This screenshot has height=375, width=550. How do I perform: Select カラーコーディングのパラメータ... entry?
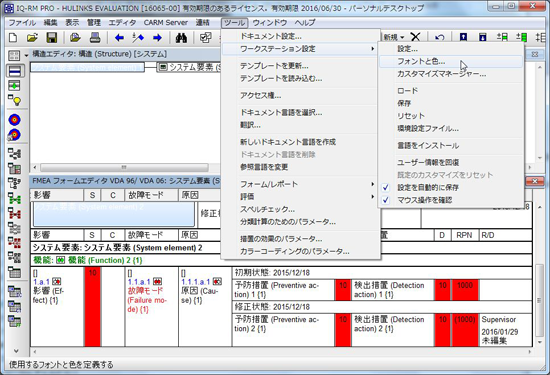click(x=301, y=252)
